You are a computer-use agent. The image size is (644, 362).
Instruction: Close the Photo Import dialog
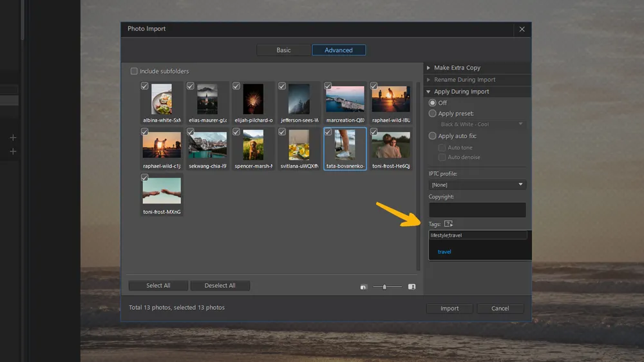click(522, 29)
